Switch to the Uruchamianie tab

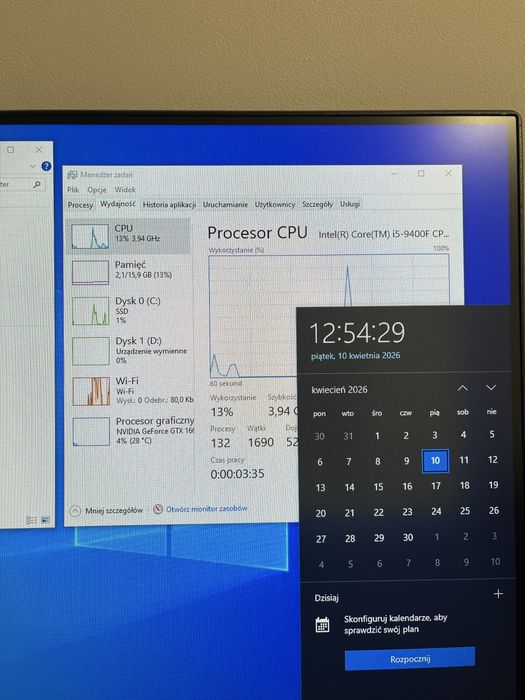[x=225, y=204]
